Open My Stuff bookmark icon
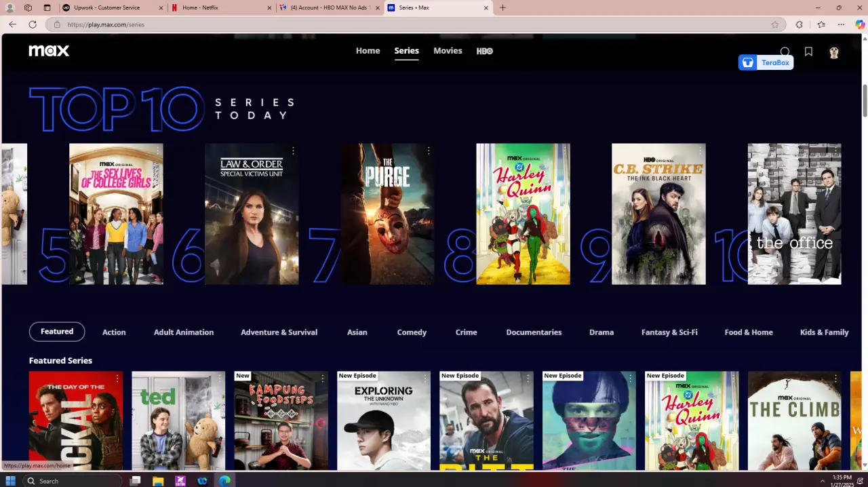 point(808,52)
